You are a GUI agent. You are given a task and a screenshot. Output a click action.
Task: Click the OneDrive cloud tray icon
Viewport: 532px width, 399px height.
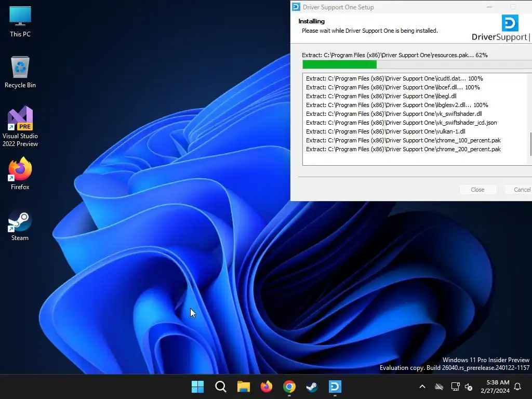[439, 387]
